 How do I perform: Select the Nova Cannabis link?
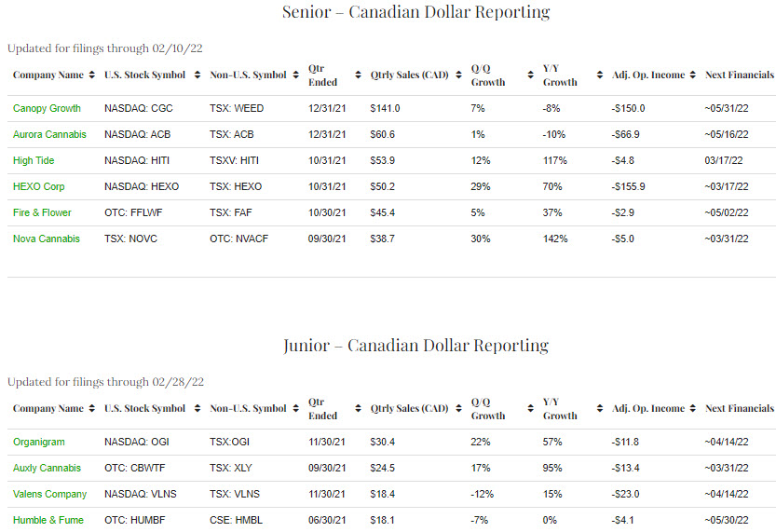(x=47, y=239)
